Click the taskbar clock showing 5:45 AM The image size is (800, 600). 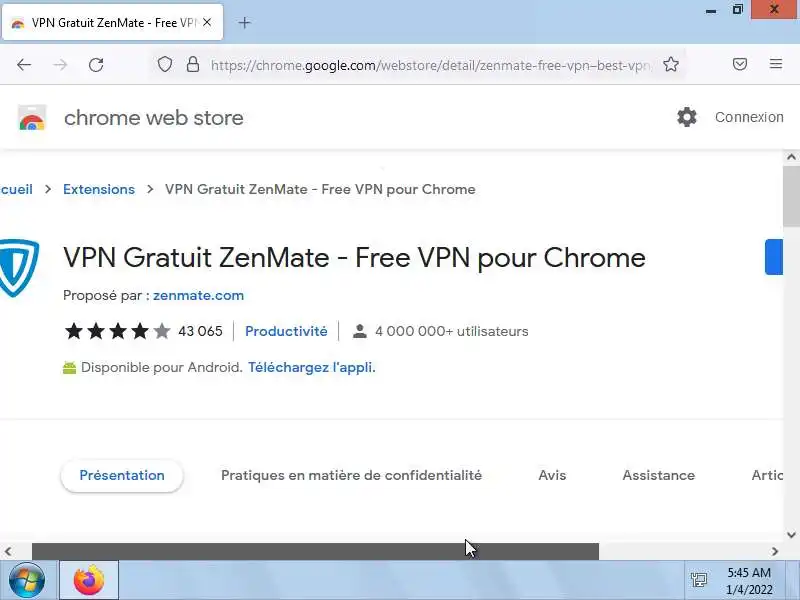coord(749,581)
